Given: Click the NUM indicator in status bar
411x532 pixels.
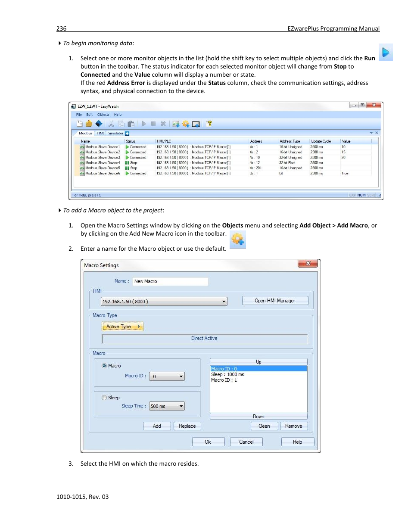Looking at the screenshot, I should (361, 195).
